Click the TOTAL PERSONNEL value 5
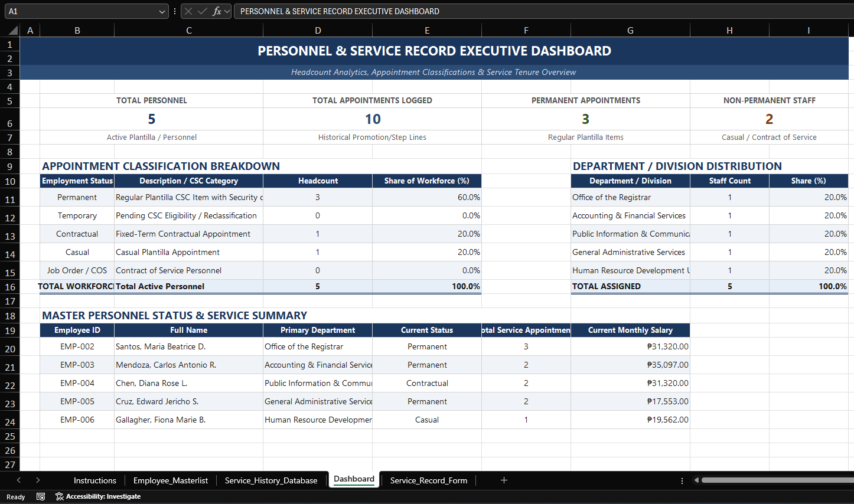854x504 pixels. (x=152, y=119)
